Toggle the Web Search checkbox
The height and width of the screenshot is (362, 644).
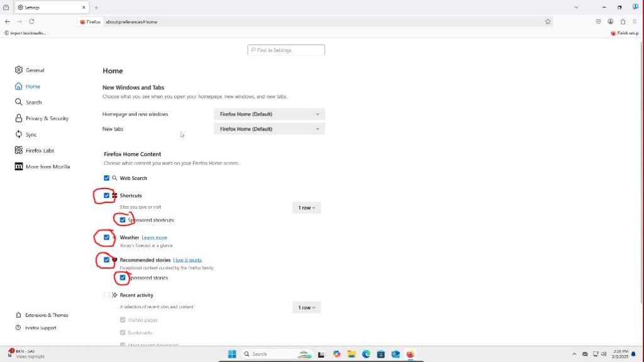pyautogui.click(x=106, y=178)
